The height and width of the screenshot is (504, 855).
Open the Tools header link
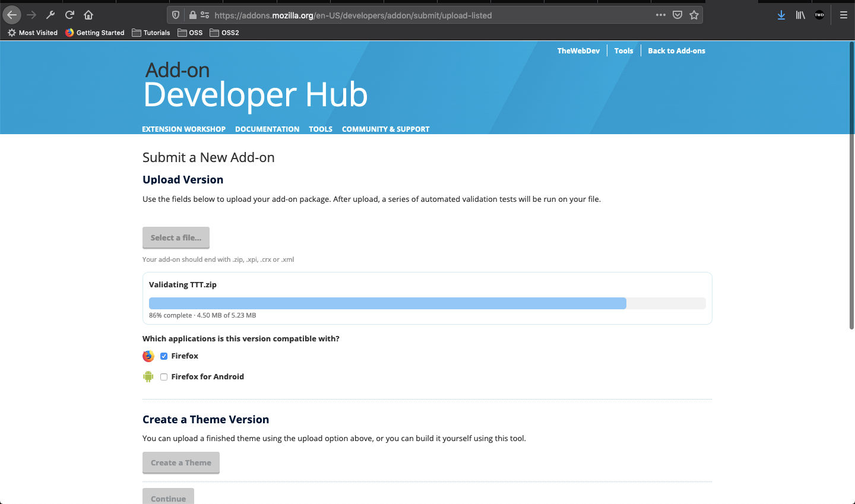[623, 50]
